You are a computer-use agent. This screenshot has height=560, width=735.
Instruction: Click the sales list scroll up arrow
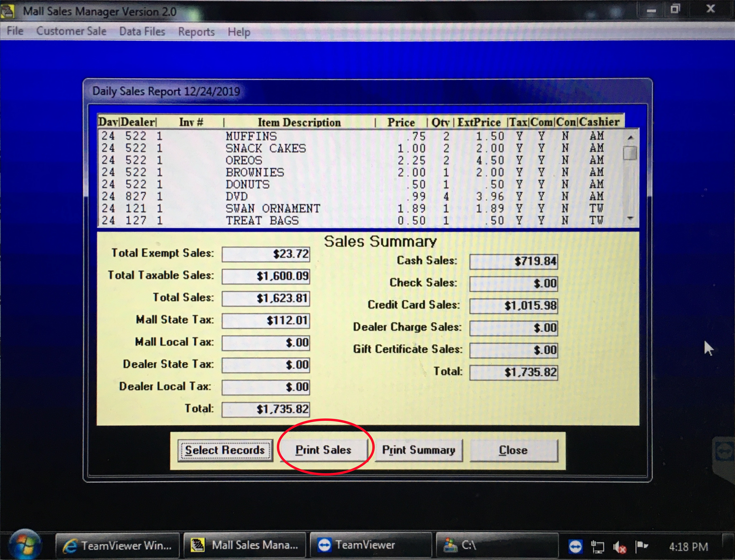630,137
